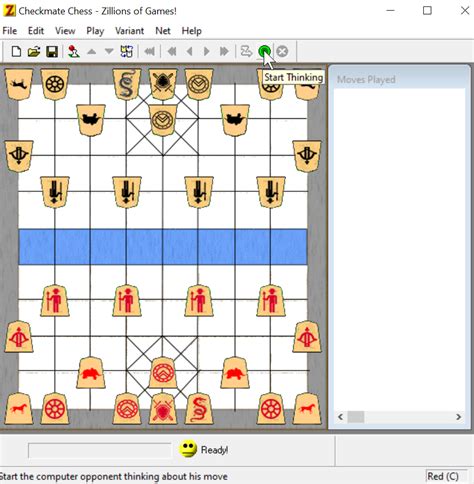Select red horse in bottom-left corner

[x=19, y=408]
